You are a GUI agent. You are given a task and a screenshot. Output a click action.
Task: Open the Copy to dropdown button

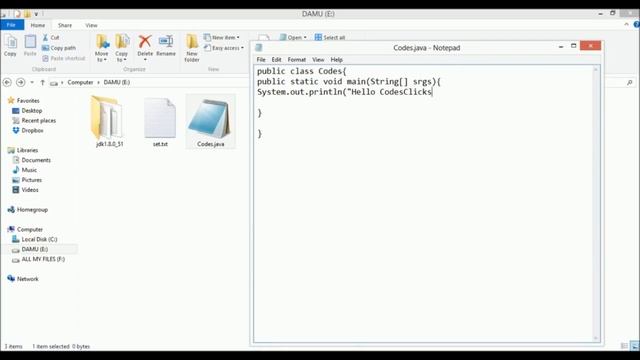click(x=121, y=48)
